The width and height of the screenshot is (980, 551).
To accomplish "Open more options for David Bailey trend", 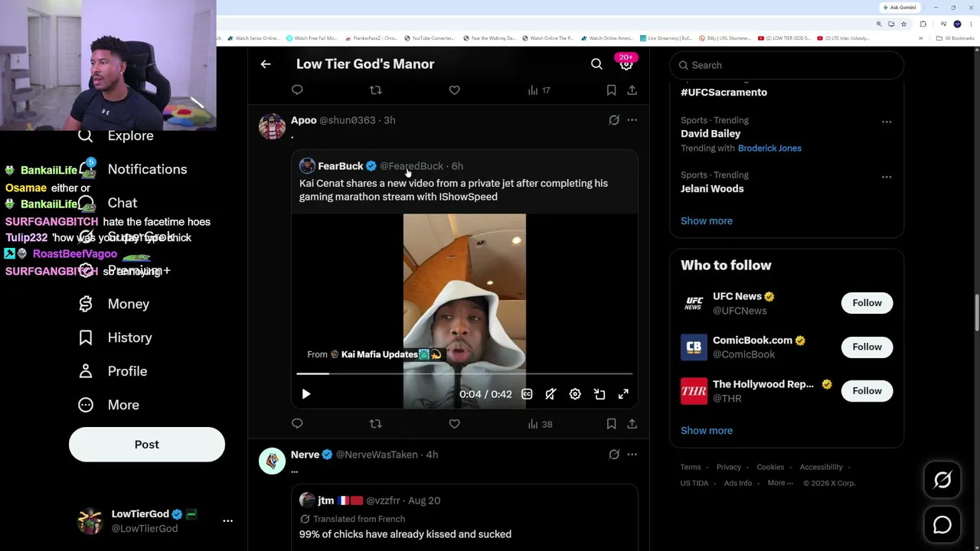I will click(886, 122).
